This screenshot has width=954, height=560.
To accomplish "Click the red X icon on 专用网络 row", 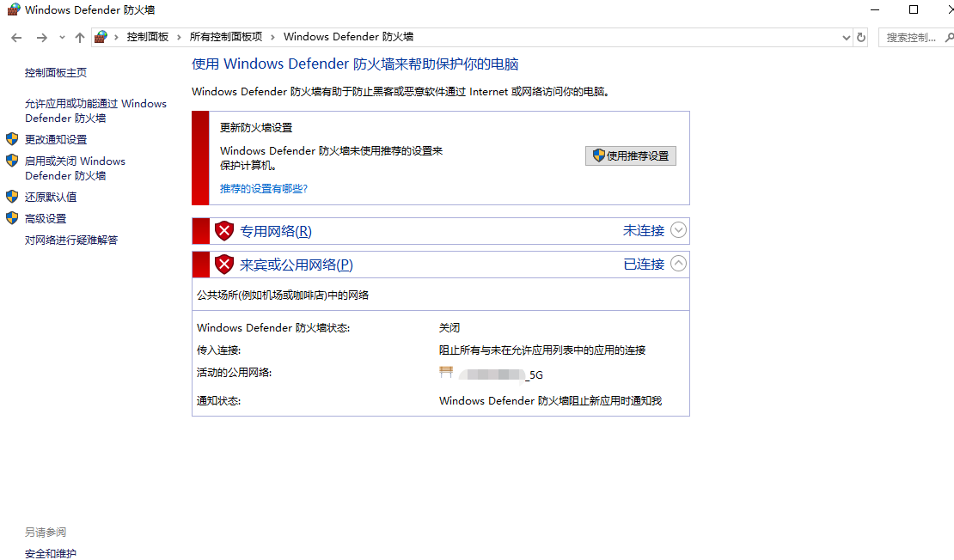I will coord(223,230).
